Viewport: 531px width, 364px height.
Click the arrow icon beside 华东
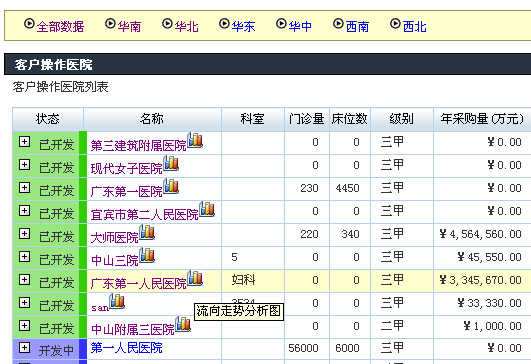(x=224, y=24)
